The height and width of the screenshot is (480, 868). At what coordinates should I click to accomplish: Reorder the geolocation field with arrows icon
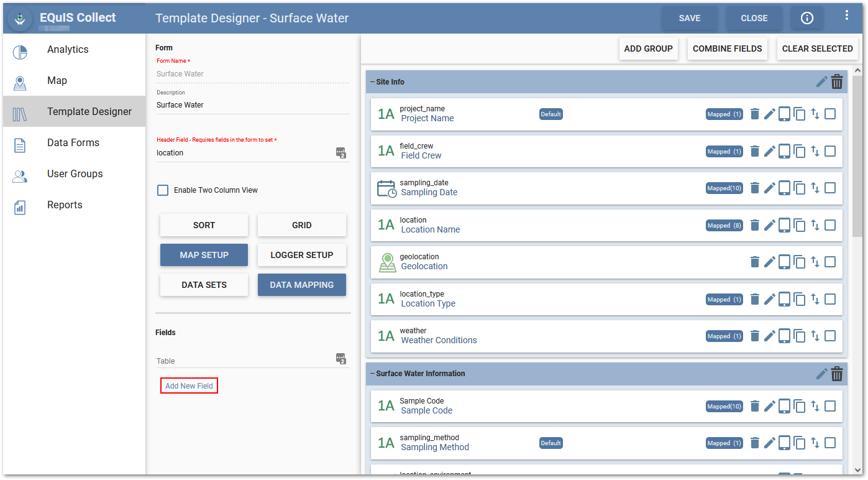coord(815,262)
